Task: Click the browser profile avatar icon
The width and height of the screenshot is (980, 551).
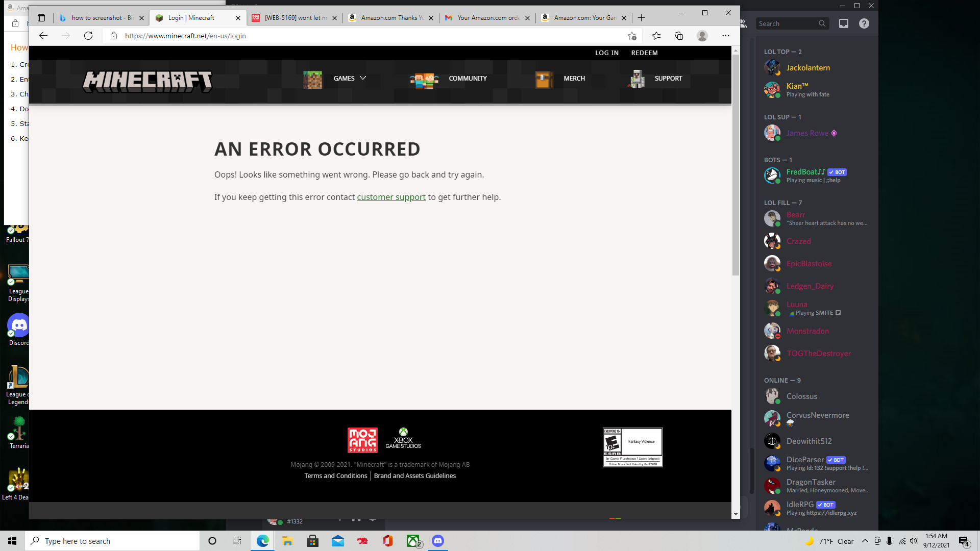Action: [x=702, y=36]
